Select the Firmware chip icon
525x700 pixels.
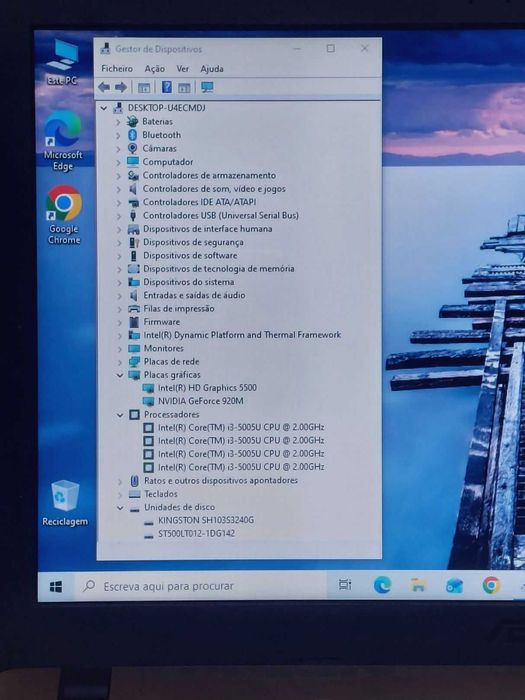[x=133, y=322]
